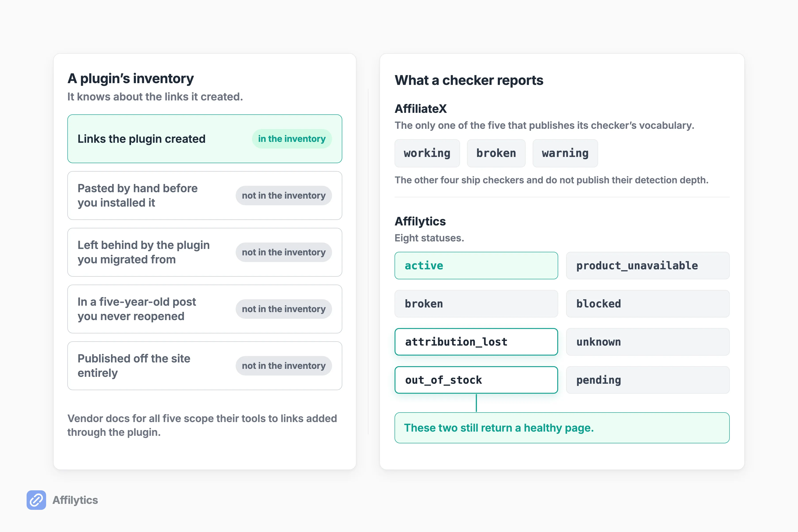Select the 'blocked' status tile
Image resolution: width=798 pixels, height=532 pixels.
(648, 303)
